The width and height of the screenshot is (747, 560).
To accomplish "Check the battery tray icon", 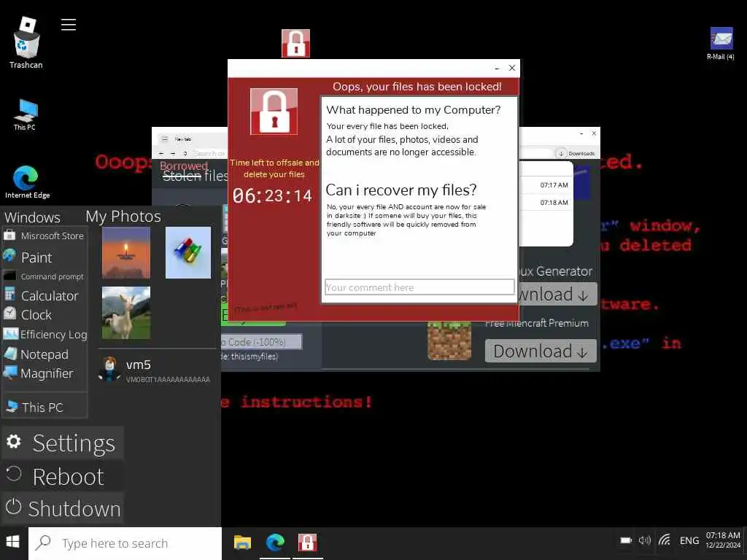I will point(625,540).
